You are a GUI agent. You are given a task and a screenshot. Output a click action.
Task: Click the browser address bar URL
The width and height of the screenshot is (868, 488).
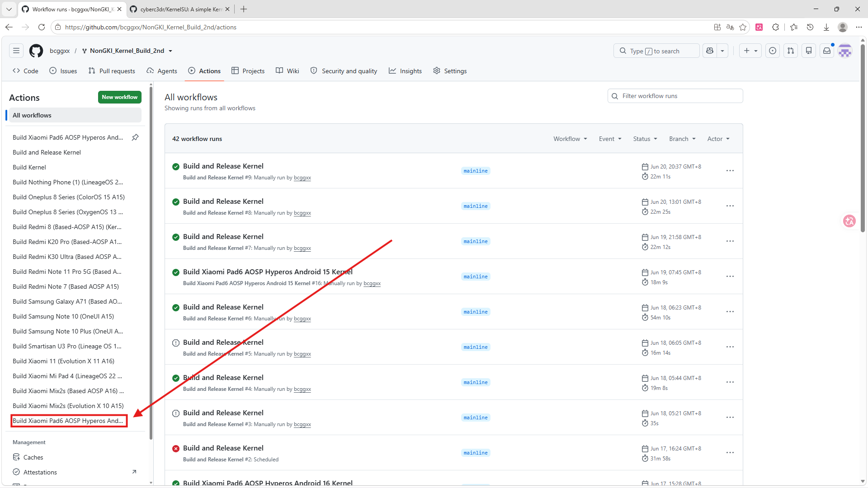coord(151,27)
